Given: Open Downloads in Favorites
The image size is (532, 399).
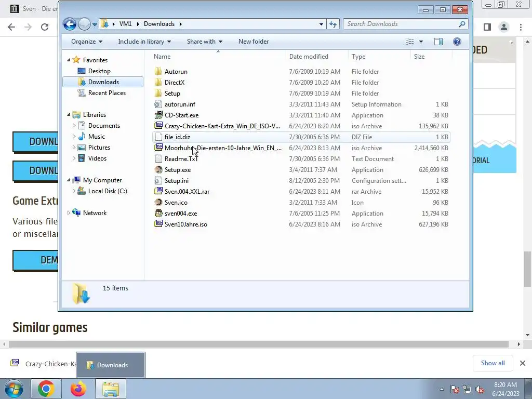Looking at the screenshot, I should pos(103,82).
